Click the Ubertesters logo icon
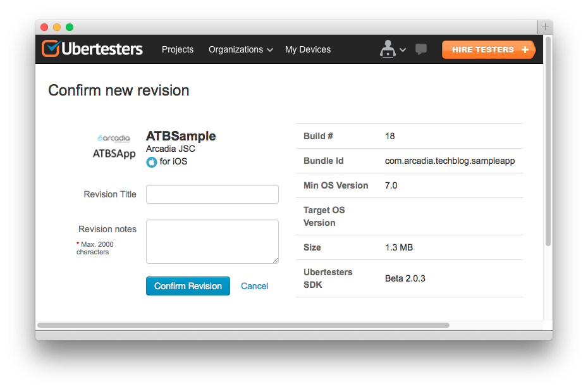This screenshot has width=588, height=391. coord(51,49)
